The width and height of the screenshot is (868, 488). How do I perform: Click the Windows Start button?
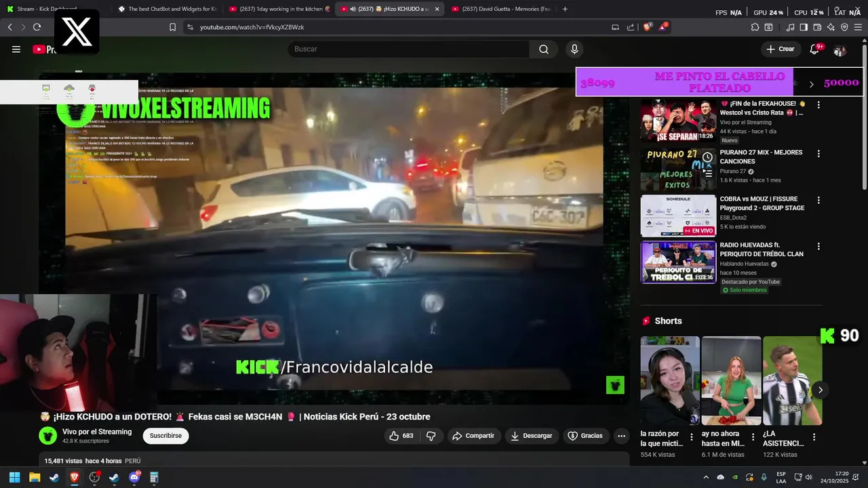point(14,477)
